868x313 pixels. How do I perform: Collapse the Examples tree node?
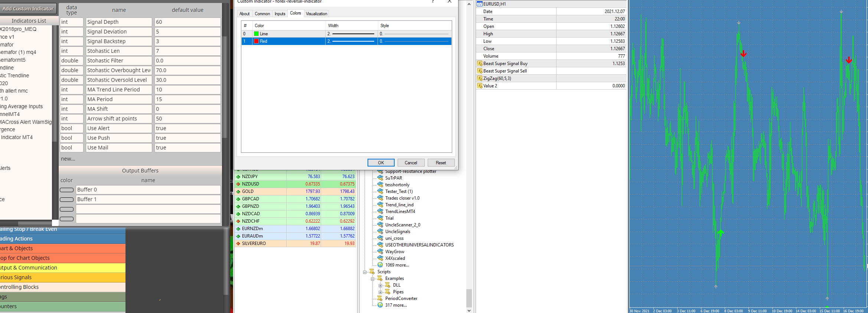click(x=372, y=279)
